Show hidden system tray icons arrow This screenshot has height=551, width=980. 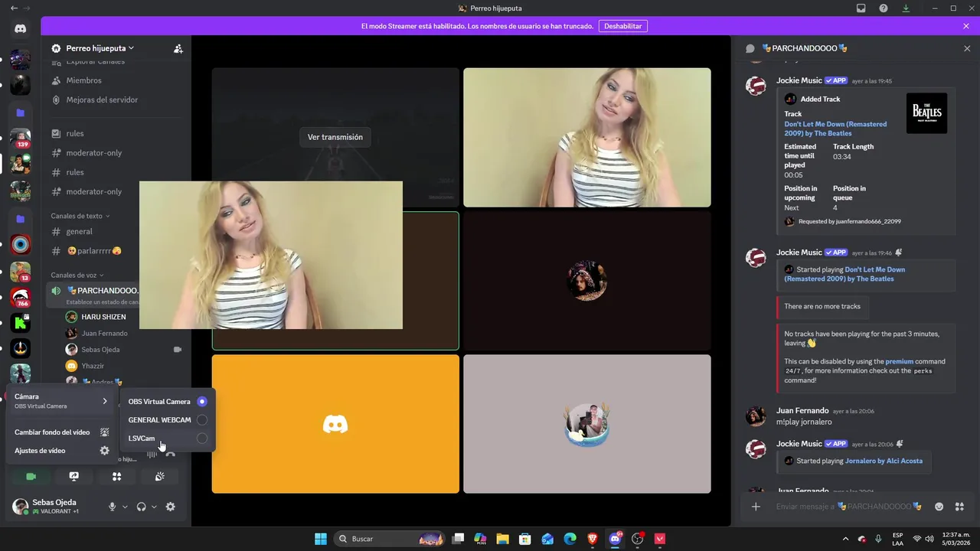click(x=845, y=539)
